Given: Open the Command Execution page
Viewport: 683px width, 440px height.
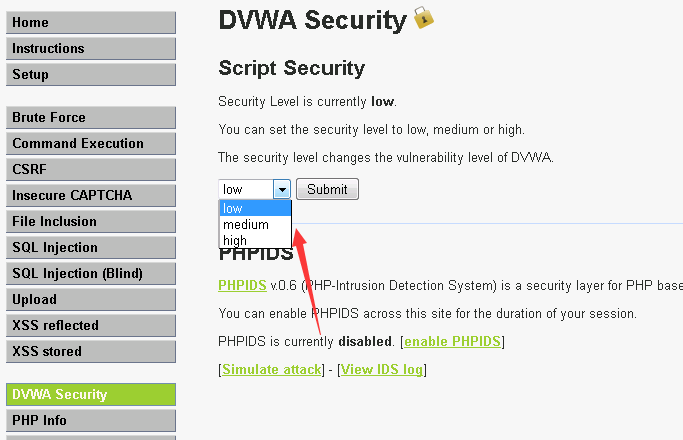Looking at the screenshot, I should [x=91, y=143].
